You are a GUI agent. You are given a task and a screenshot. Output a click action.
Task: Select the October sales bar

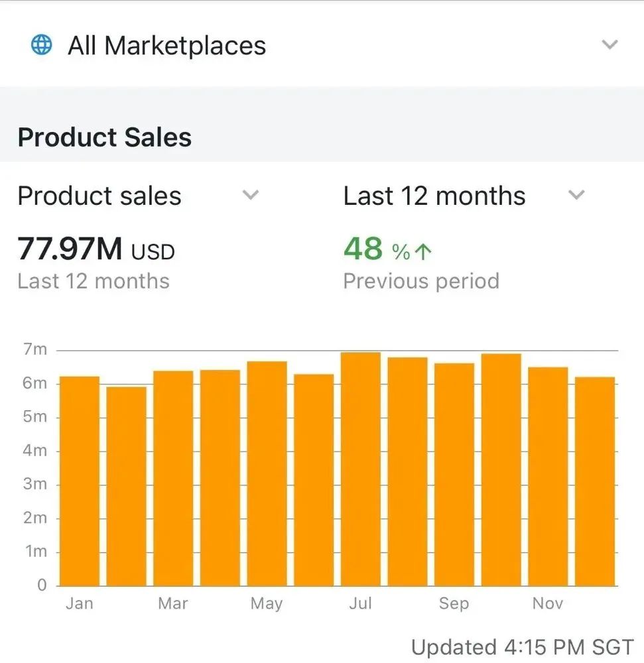(x=501, y=469)
